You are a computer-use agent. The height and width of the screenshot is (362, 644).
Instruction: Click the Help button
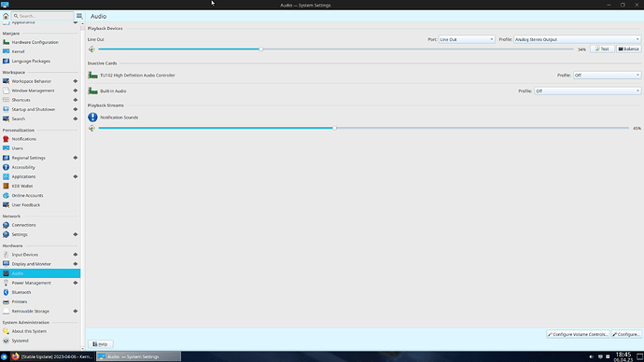[100, 344]
